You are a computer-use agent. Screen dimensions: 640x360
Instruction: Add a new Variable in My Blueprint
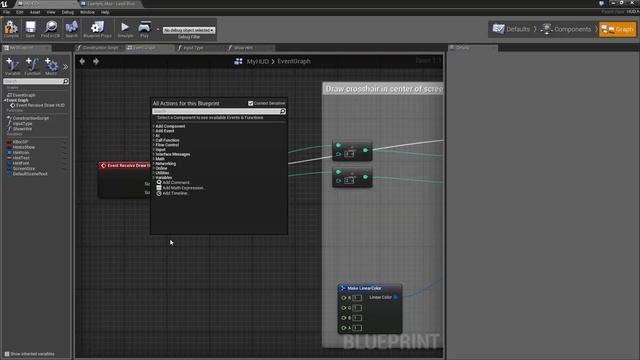pyautogui.click(x=13, y=66)
